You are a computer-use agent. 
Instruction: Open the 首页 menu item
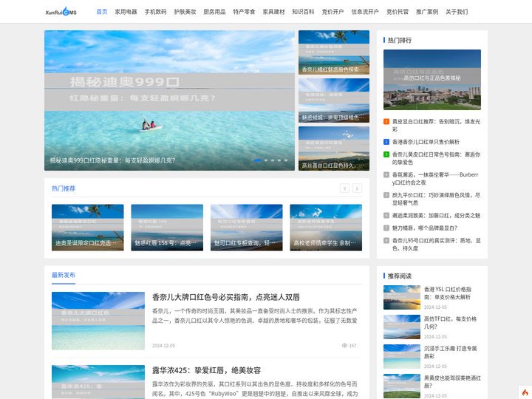point(102,12)
